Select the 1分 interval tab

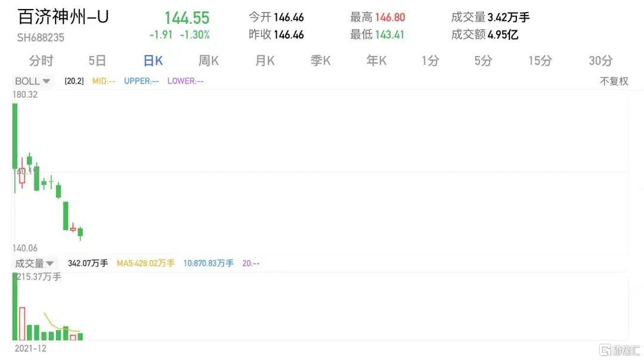coord(431,61)
